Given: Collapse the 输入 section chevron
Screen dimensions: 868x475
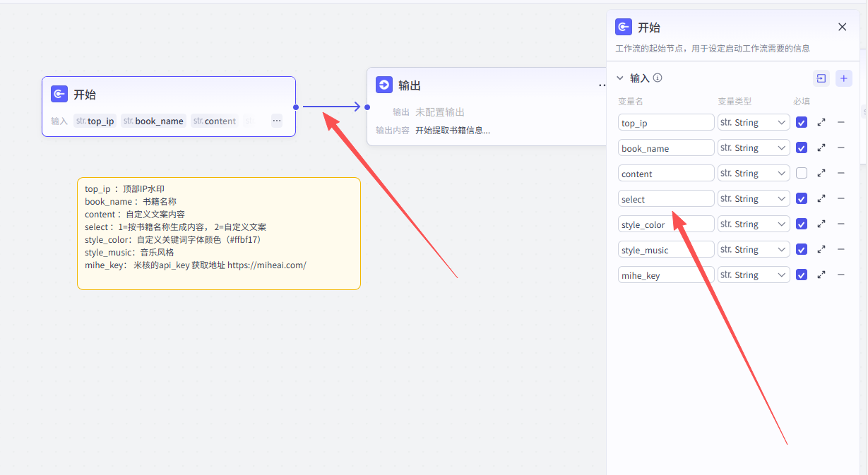Looking at the screenshot, I should (620, 78).
